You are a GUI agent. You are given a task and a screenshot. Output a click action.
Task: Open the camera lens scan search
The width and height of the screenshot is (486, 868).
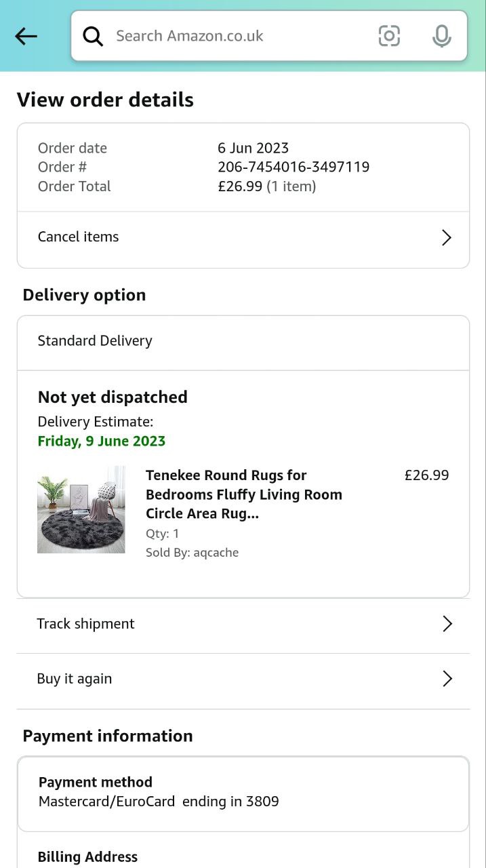[389, 36]
